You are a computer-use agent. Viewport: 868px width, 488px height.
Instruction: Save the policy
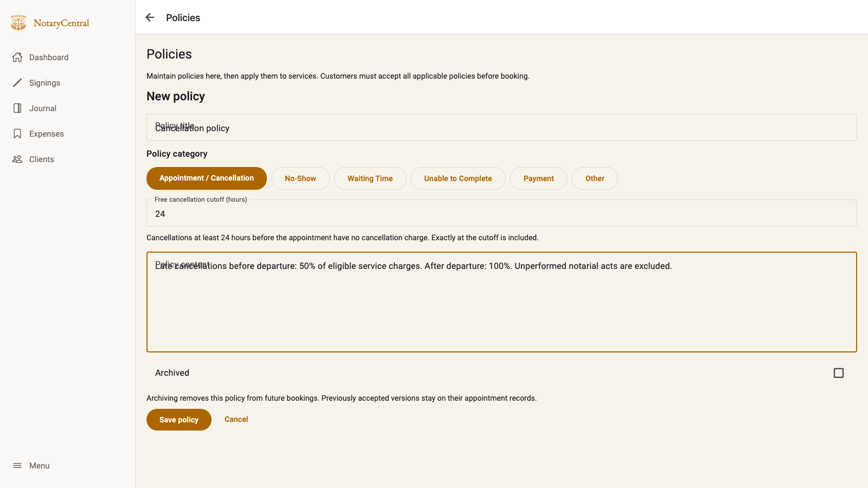click(179, 420)
